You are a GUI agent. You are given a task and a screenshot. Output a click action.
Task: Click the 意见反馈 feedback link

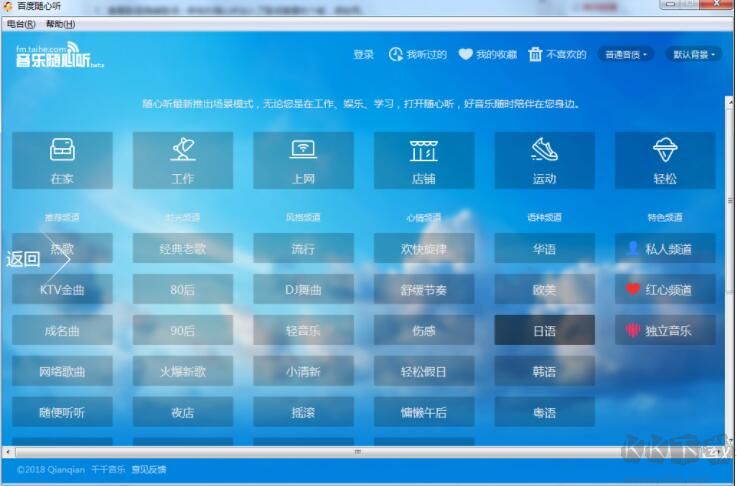150,469
